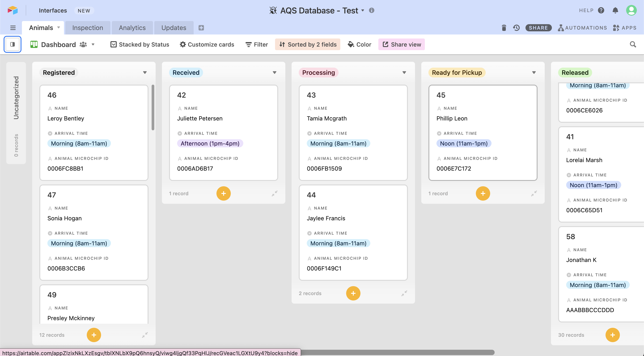Screen dimensions: 644x356
Task: Open Dashboard view options dropdown
Action: 93,44
